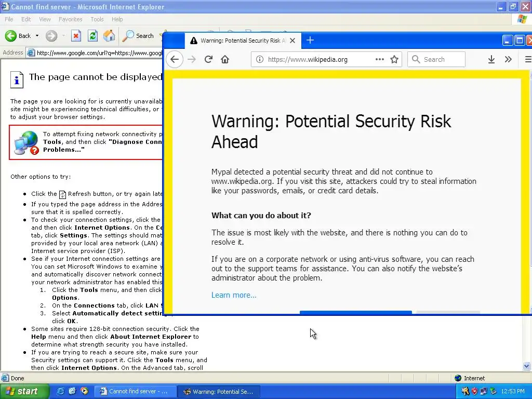Minimize the Internet Explorer window
This screenshot has width=532, height=399.
pos(501,6)
